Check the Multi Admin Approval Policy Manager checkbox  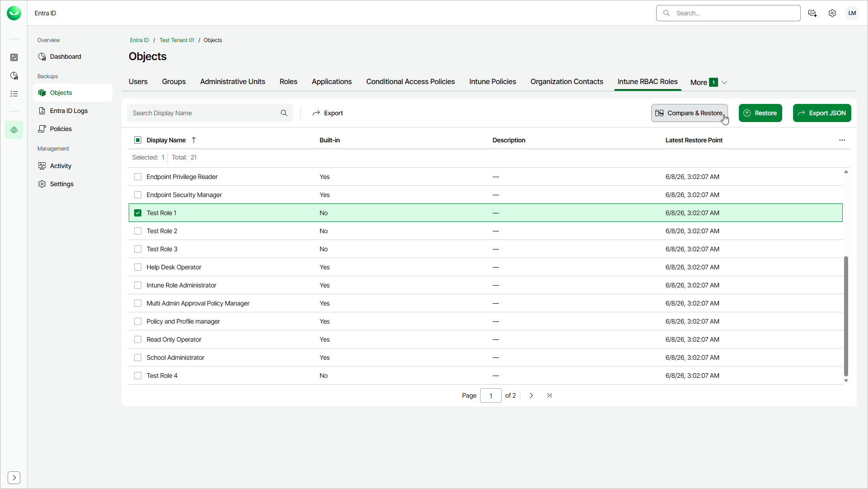138,303
